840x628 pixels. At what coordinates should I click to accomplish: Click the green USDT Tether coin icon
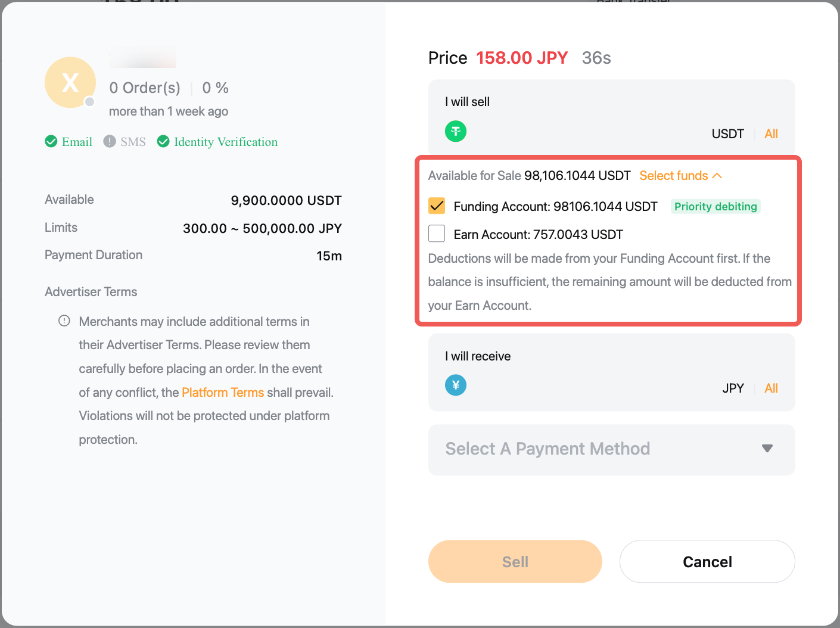point(456,131)
